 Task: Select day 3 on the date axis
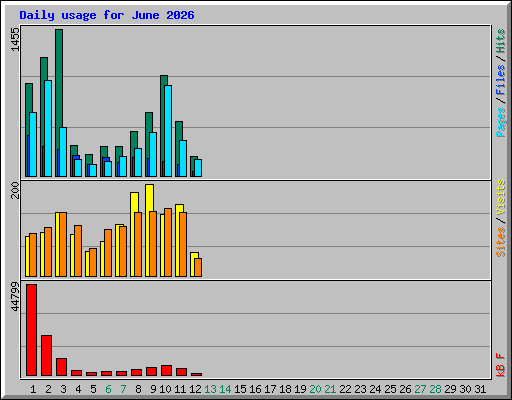[63, 389]
